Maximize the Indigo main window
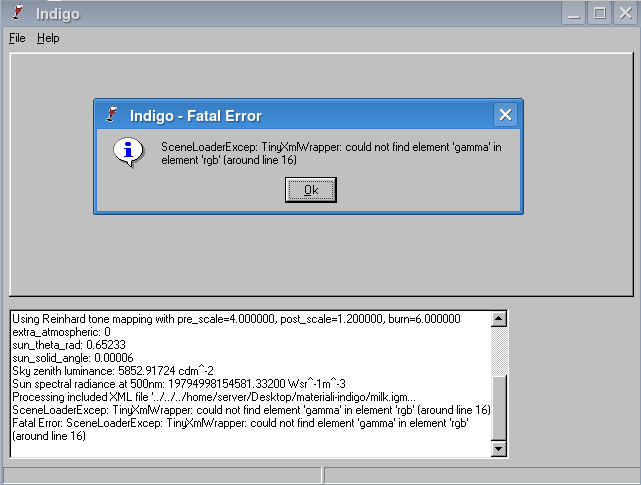 [599, 14]
